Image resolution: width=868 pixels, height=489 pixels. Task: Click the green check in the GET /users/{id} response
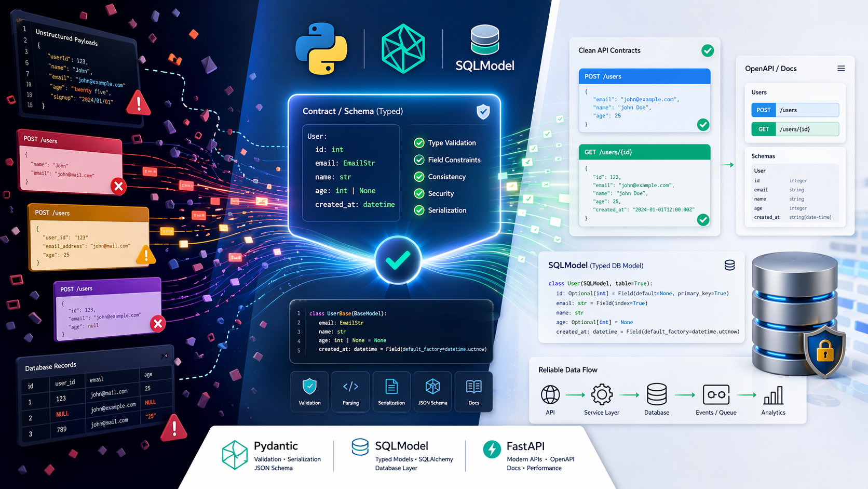point(703,220)
